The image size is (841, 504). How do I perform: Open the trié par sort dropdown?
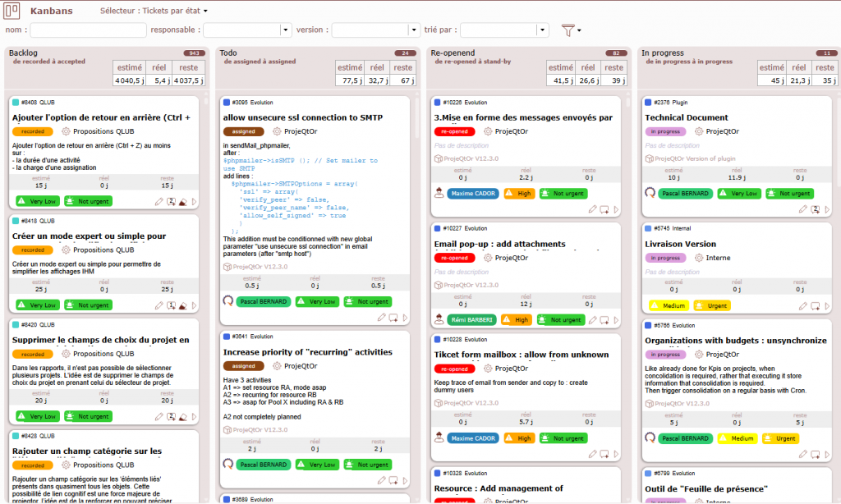[542, 30]
